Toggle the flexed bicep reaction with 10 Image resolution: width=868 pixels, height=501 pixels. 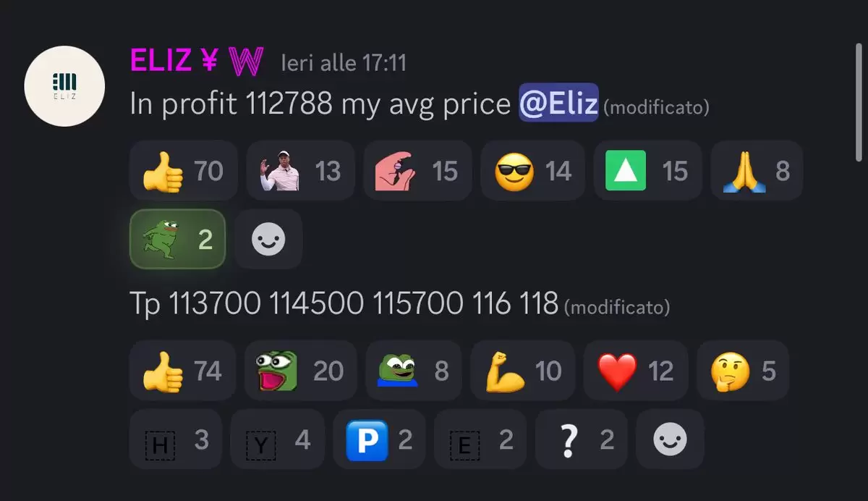[523, 371]
